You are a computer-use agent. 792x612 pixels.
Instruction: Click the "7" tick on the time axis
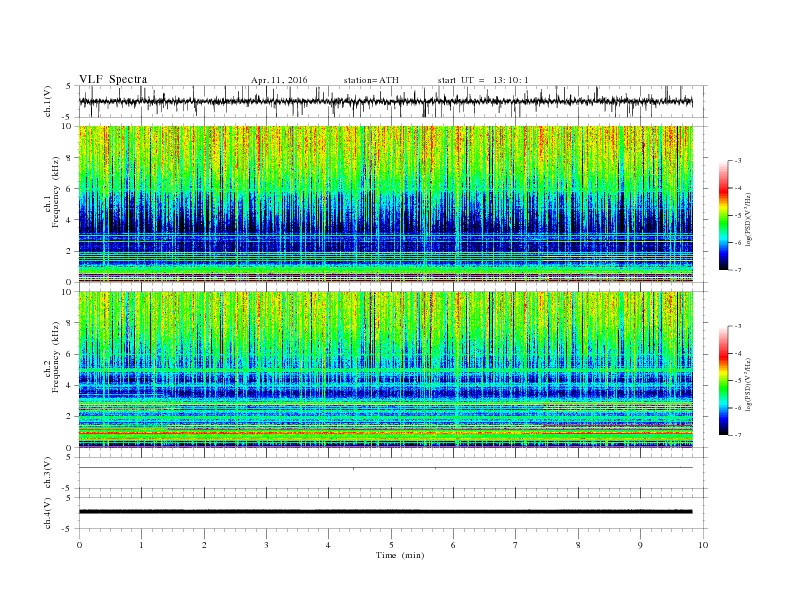click(516, 545)
